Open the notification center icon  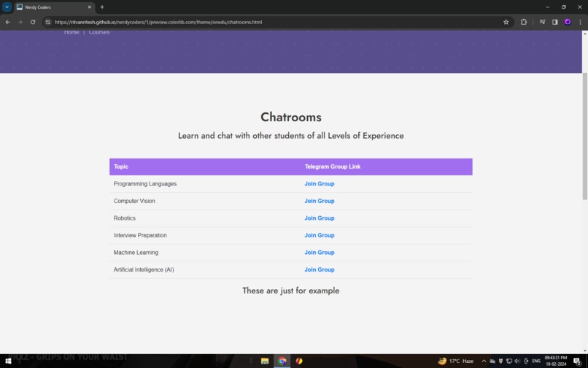578,361
